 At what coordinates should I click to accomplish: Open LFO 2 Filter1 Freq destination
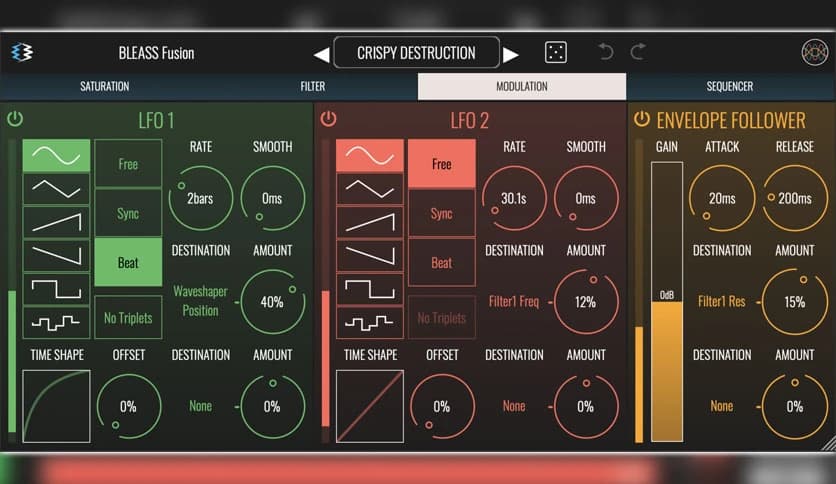pos(514,302)
